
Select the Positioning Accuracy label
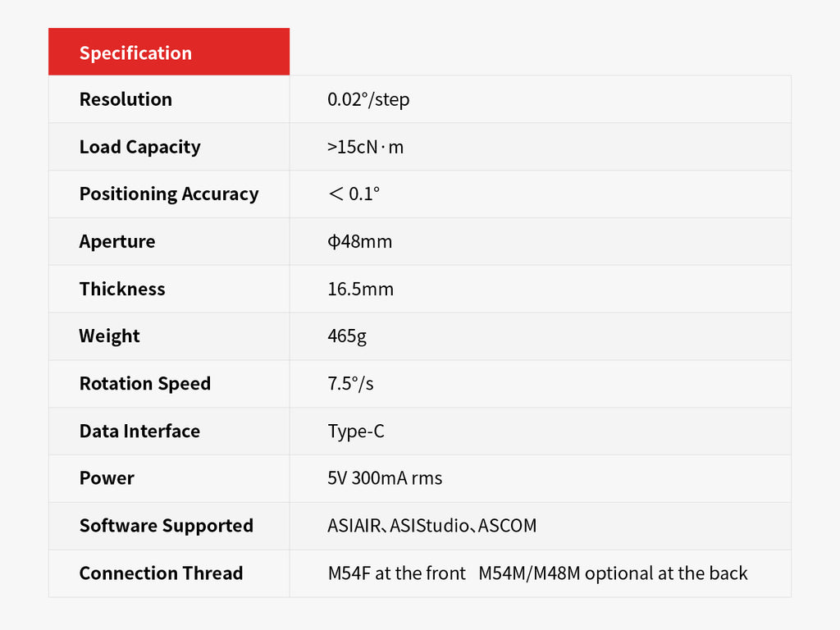tap(168, 194)
